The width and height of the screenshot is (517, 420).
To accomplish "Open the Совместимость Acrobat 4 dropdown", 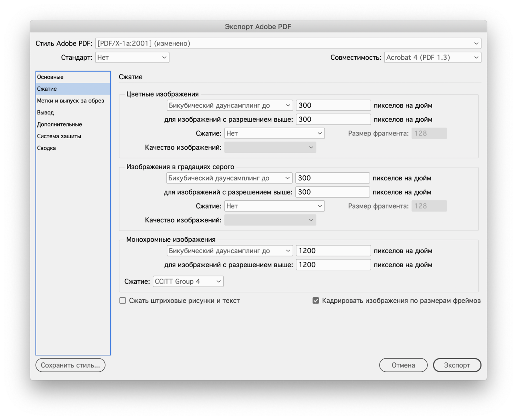I will coord(433,57).
